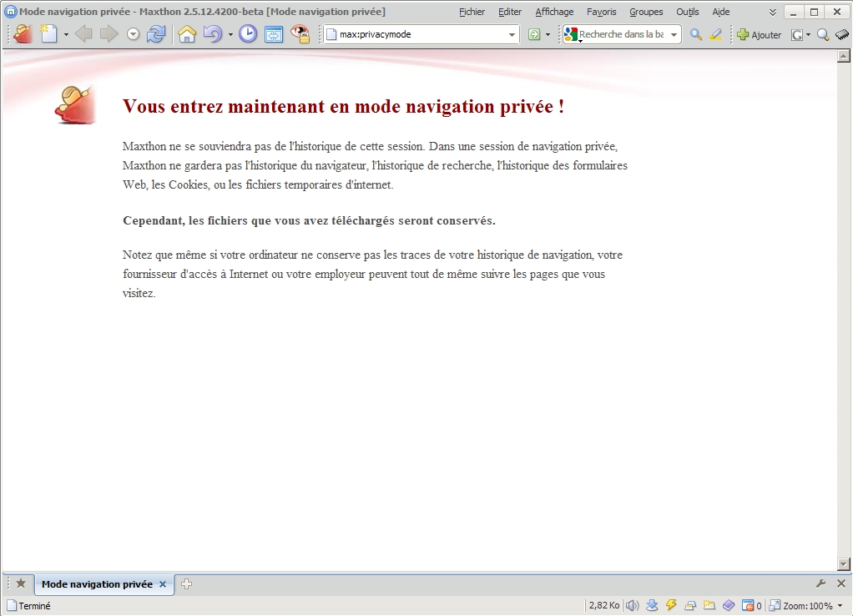Toggle sound with the speaker status icon
Viewport: 853px width, 616px height.
tap(632, 605)
